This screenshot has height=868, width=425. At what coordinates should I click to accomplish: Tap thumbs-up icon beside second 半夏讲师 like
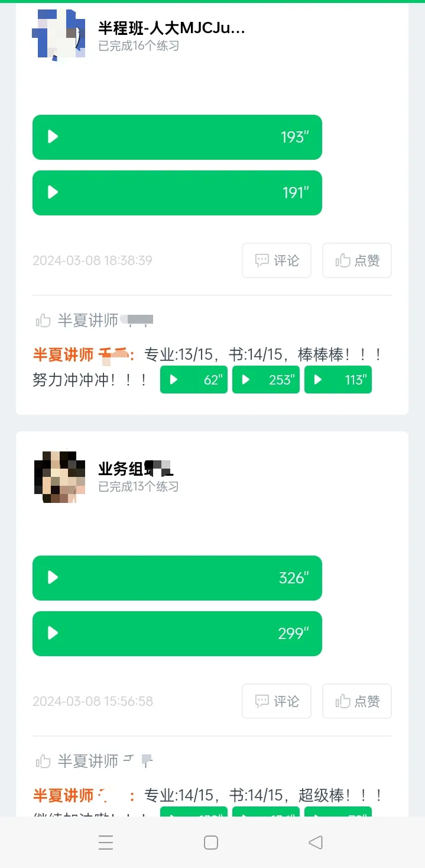point(43,761)
